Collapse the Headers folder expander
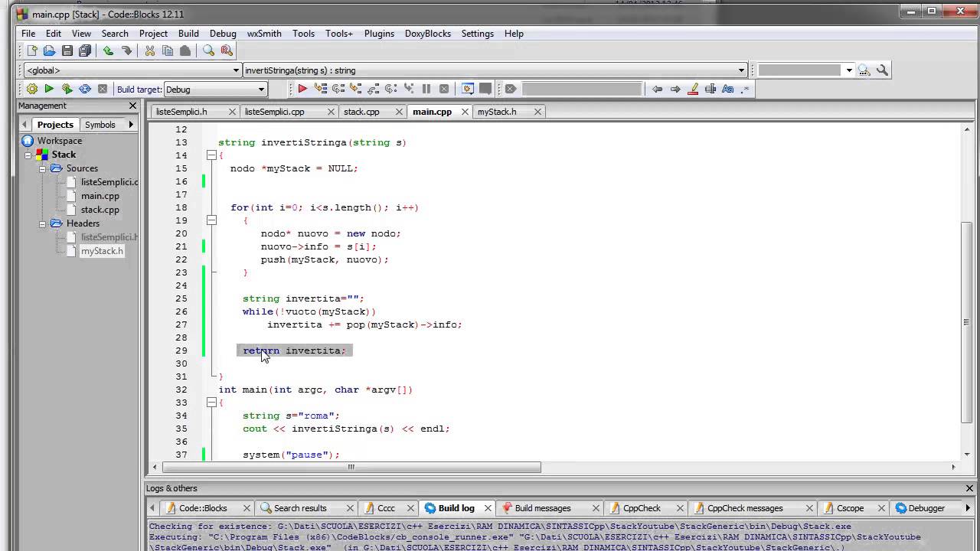 [43, 223]
